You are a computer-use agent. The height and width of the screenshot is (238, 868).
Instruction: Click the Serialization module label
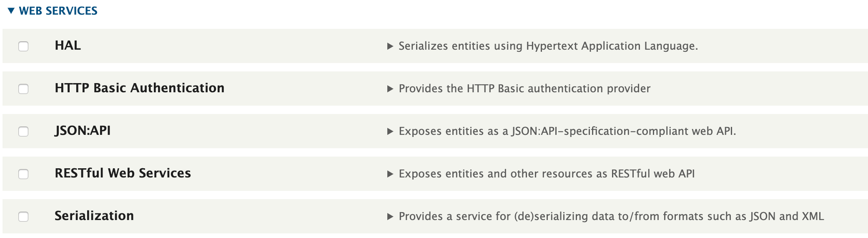tap(94, 216)
